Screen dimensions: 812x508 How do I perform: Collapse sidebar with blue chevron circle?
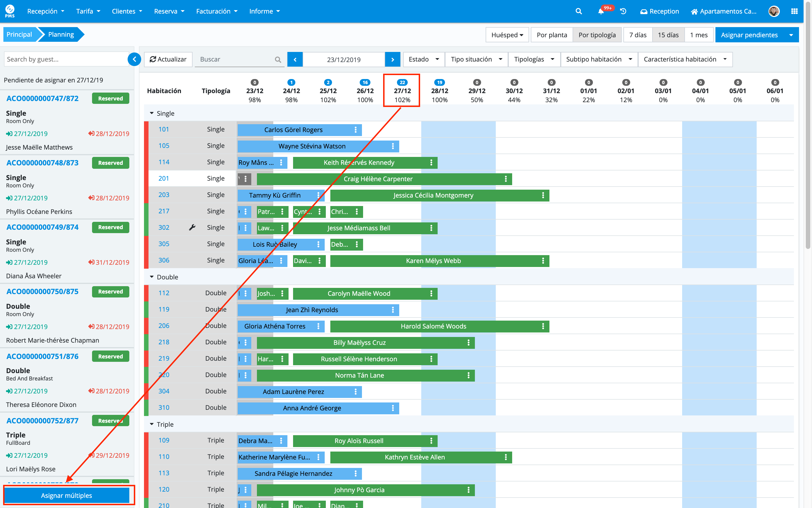pos(134,60)
